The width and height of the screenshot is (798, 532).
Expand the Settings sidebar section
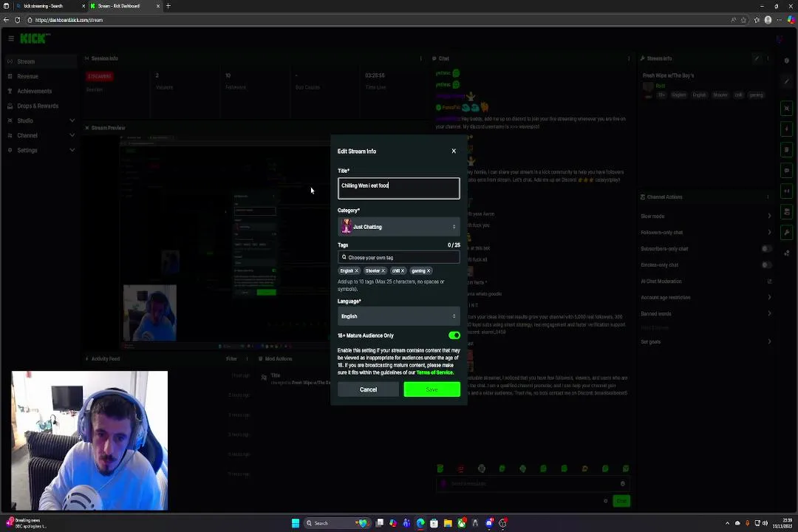click(x=41, y=150)
